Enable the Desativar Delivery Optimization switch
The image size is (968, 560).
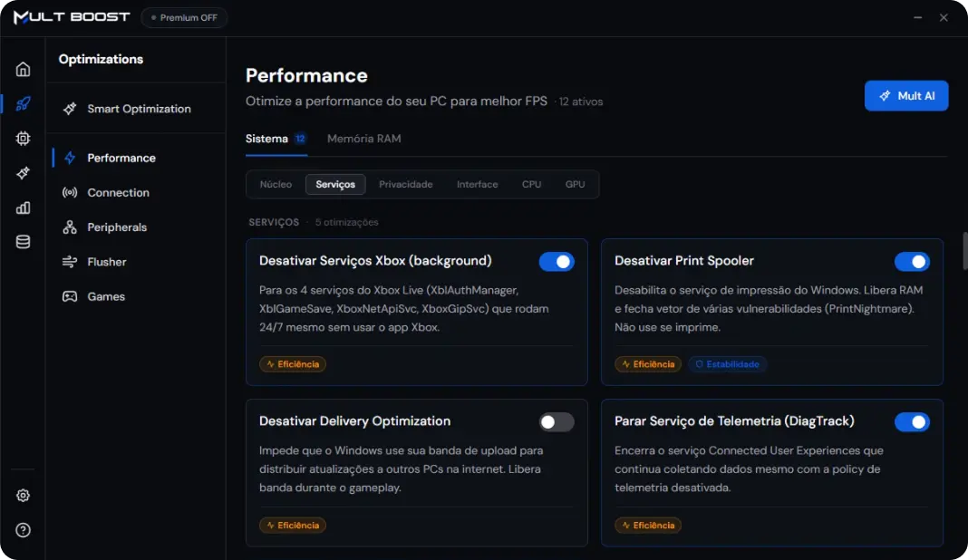[557, 422]
